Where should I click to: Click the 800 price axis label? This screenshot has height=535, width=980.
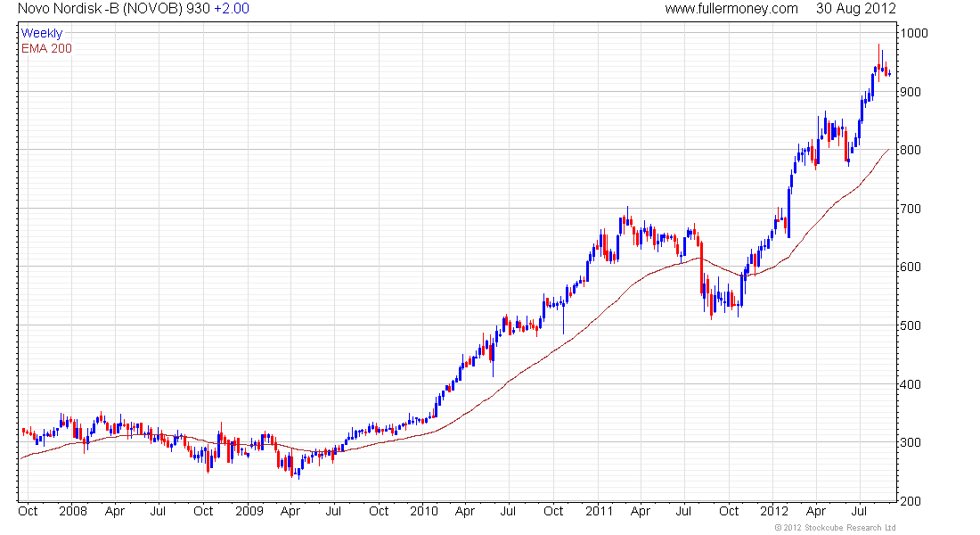click(910, 150)
